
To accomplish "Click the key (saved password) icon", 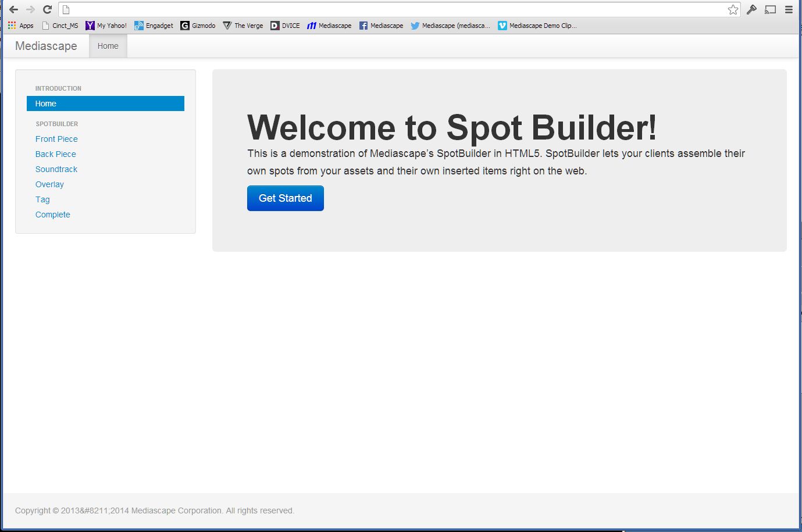I will pos(751,9).
